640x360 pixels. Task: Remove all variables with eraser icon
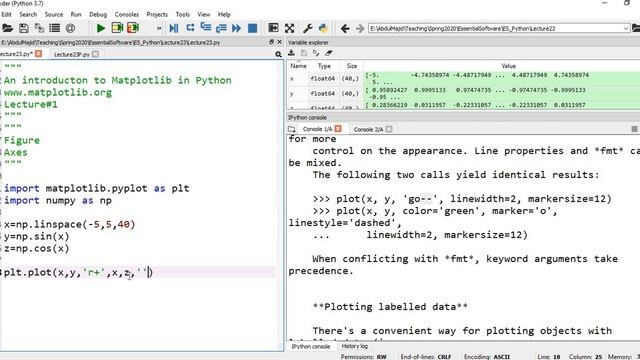(x=329, y=53)
